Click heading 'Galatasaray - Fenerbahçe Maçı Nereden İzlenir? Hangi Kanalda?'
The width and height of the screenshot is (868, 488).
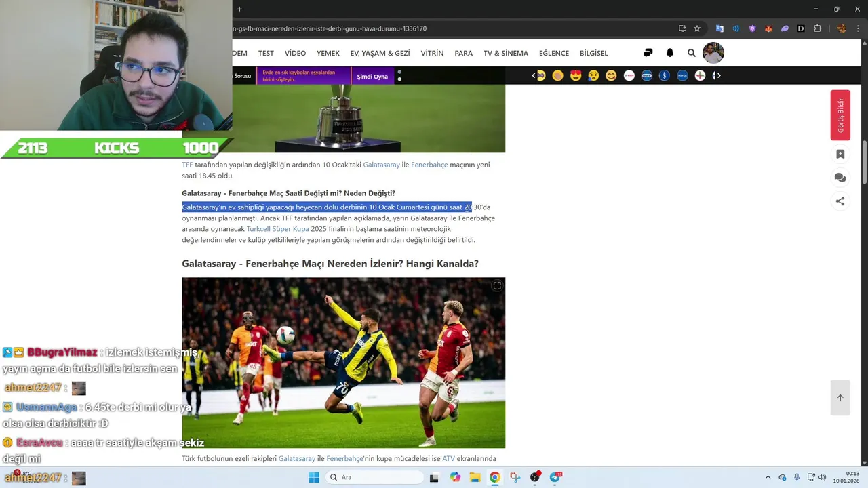[330, 264]
